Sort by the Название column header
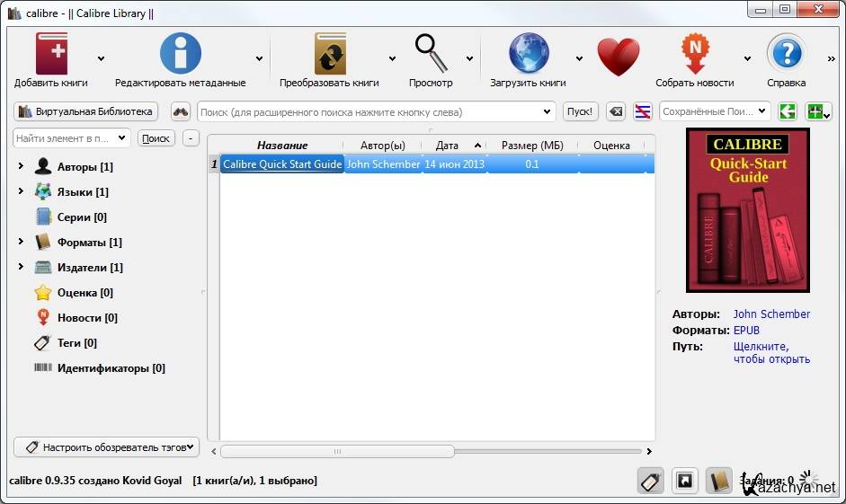Image resolution: width=846 pixels, height=504 pixels. 281,146
